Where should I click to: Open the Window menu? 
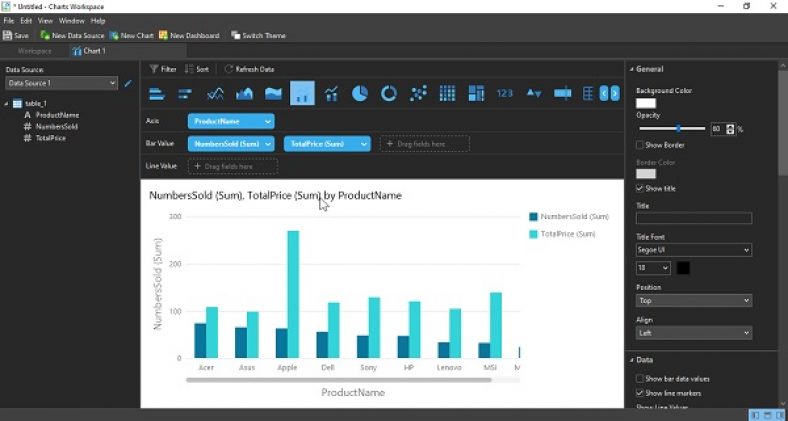71,20
